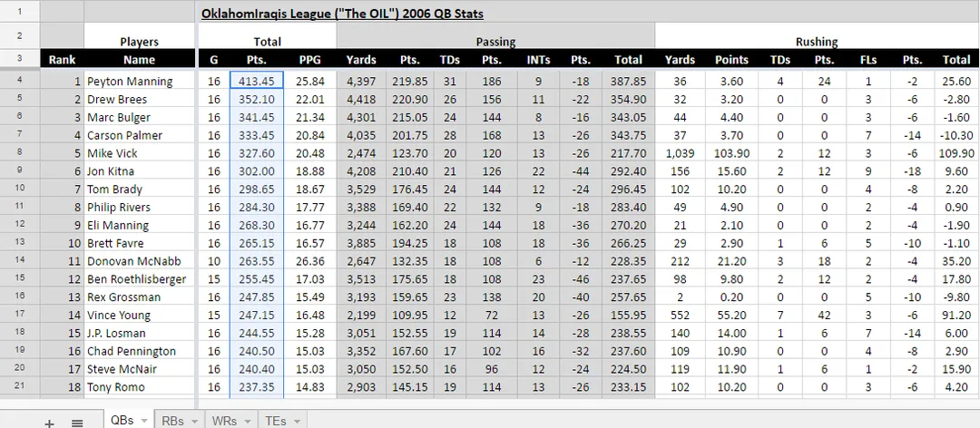Select Tom Brady name cell
This screenshot has width=980, height=428.
[140, 190]
